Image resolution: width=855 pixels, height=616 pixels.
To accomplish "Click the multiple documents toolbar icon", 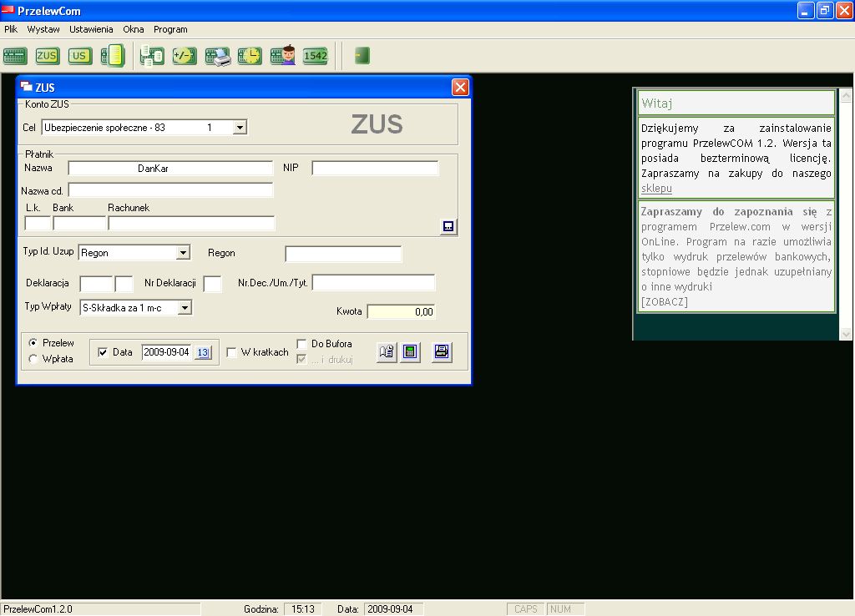I will coord(152,56).
